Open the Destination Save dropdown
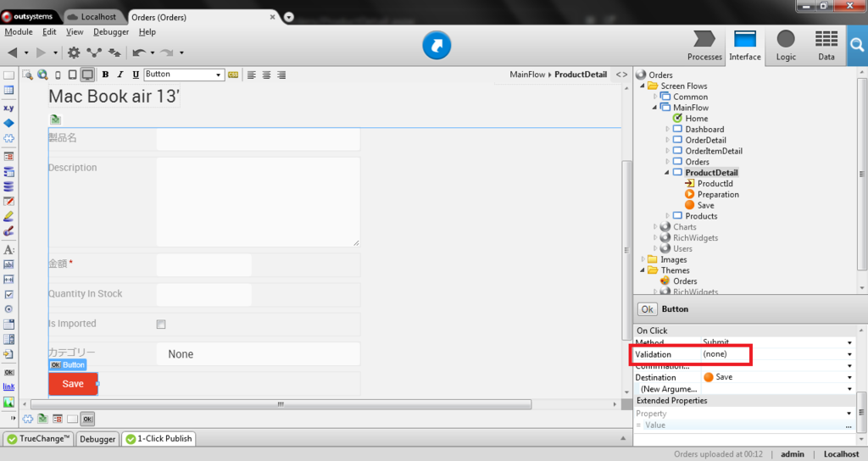Viewport: 868px width, 461px height. pos(849,377)
